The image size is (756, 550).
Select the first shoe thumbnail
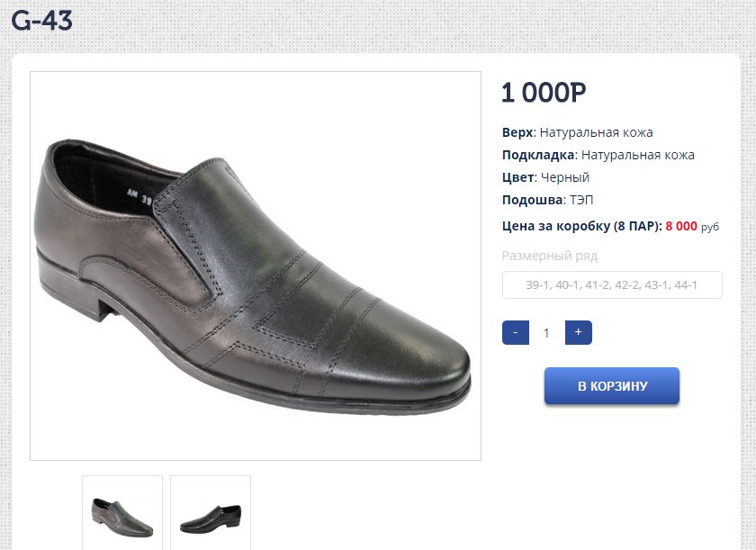(x=122, y=515)
